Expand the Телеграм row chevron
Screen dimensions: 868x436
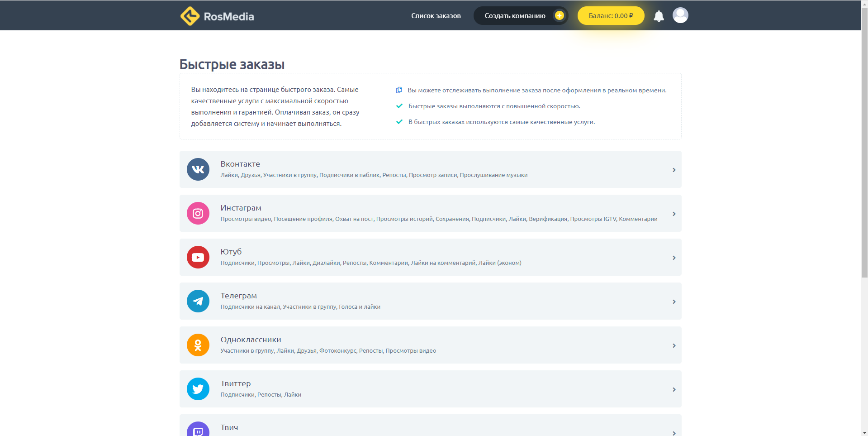674,302
